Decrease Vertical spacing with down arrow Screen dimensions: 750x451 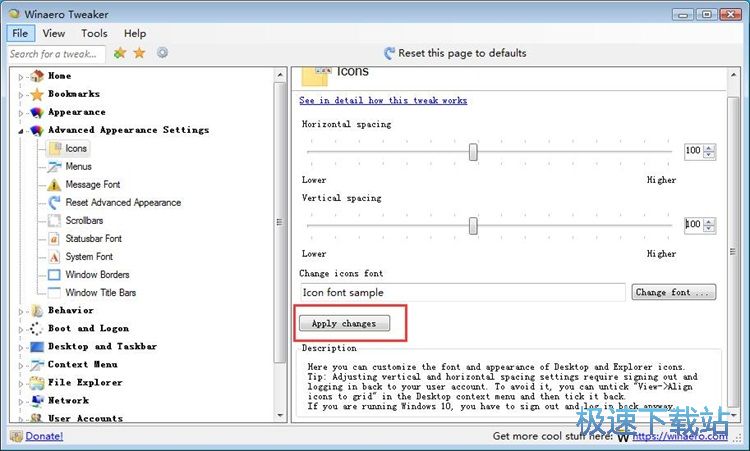click(709, 229)
